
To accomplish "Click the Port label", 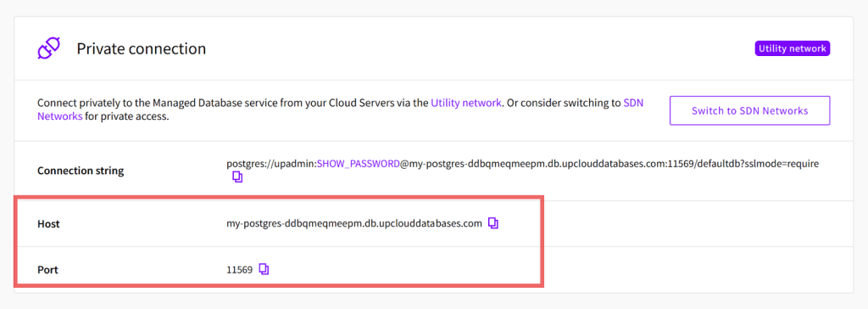I will coord(48,270).
